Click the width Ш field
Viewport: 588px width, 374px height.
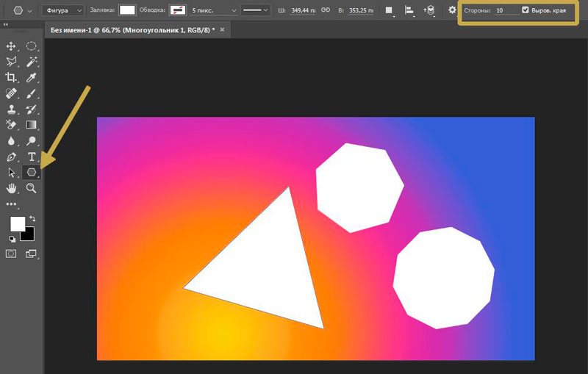point(303,10)
